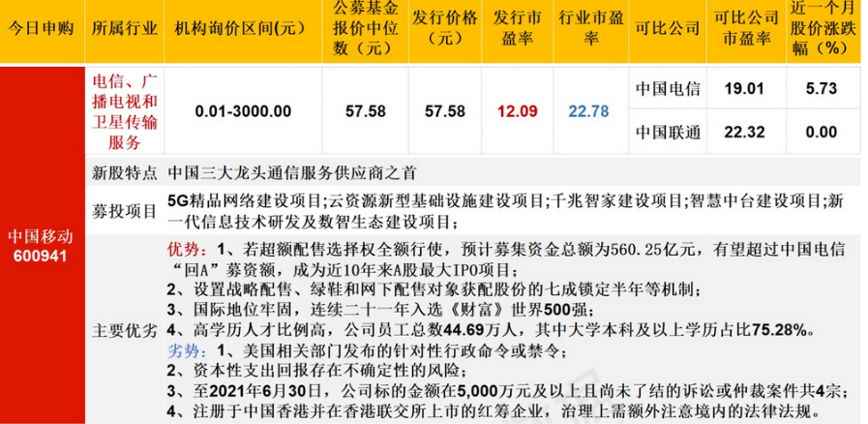The width and height of the screenshot is (868, 424).
Task: Select the 22.32 P/E value
Action: 744,133
